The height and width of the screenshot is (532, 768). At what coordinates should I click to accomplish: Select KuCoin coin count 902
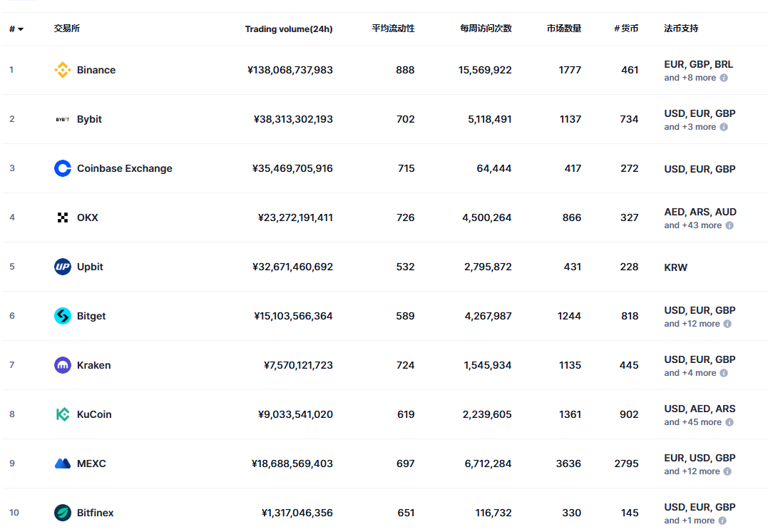click(629, 414)
